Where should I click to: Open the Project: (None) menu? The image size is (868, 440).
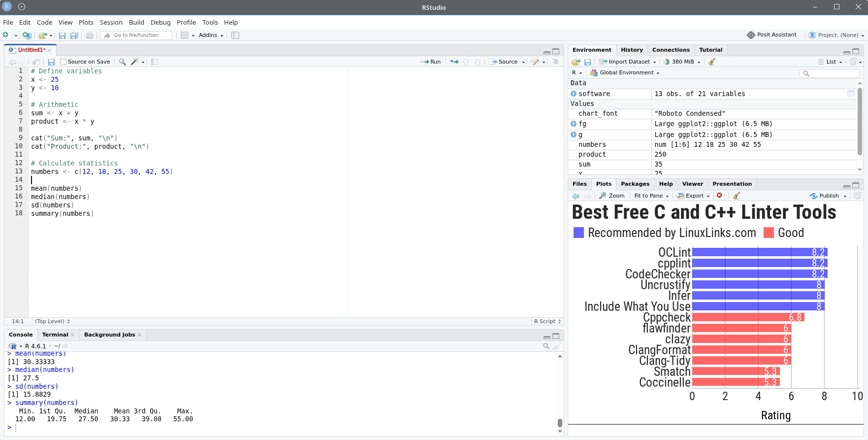[x=836, y=35]
